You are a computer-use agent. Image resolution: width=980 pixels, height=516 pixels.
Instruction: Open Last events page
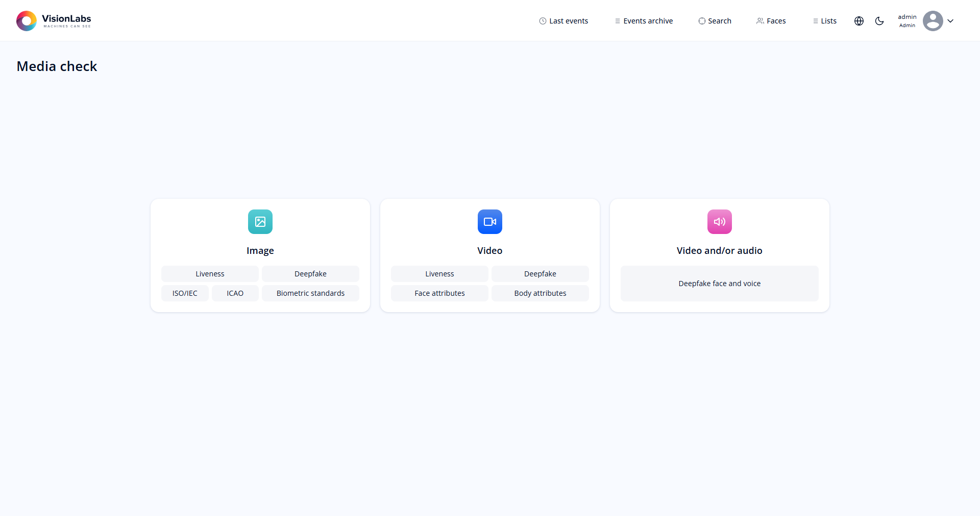point(563,21)
